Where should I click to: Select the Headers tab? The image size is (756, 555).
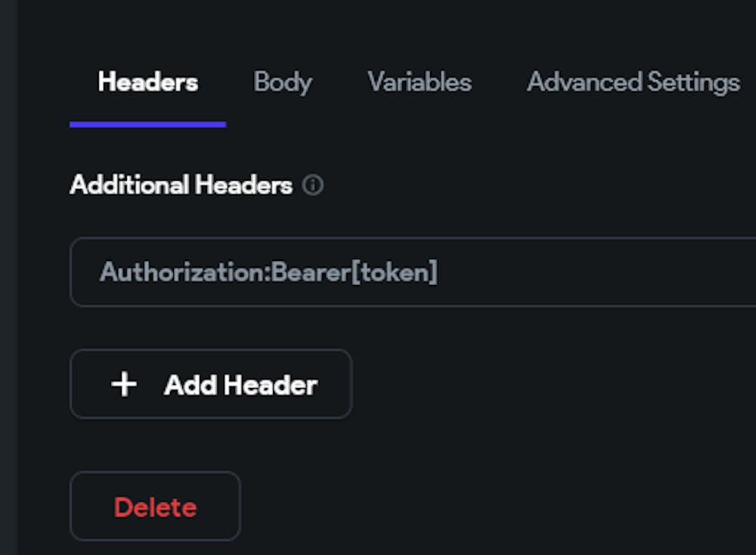[x=148, y=83]
